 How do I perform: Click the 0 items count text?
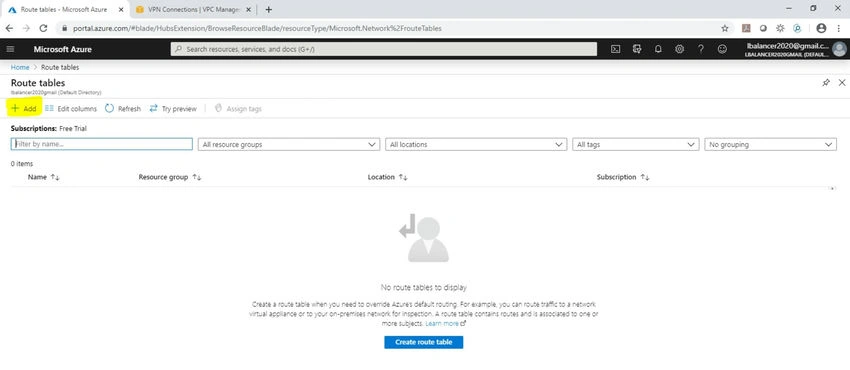tap(22, 164)
